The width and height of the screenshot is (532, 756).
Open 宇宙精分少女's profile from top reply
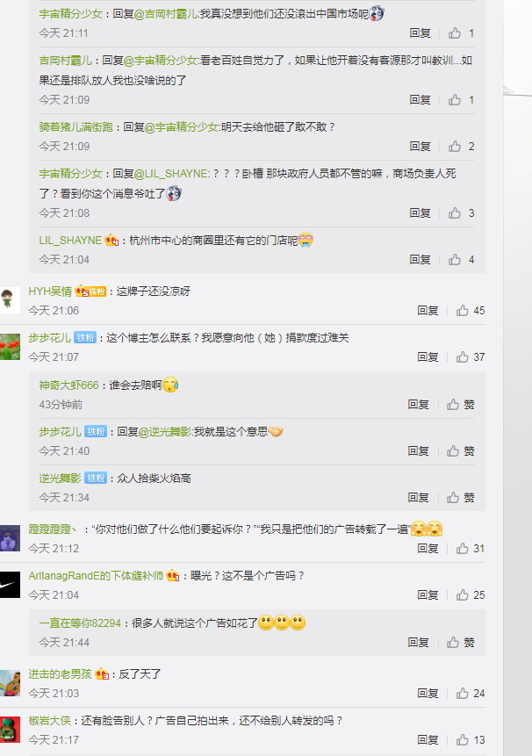(x=70, y=14)
